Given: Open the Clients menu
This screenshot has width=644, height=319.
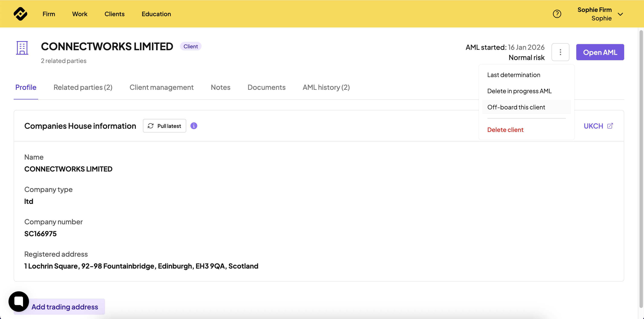Looking at the screenshot, I should point(114,14).
